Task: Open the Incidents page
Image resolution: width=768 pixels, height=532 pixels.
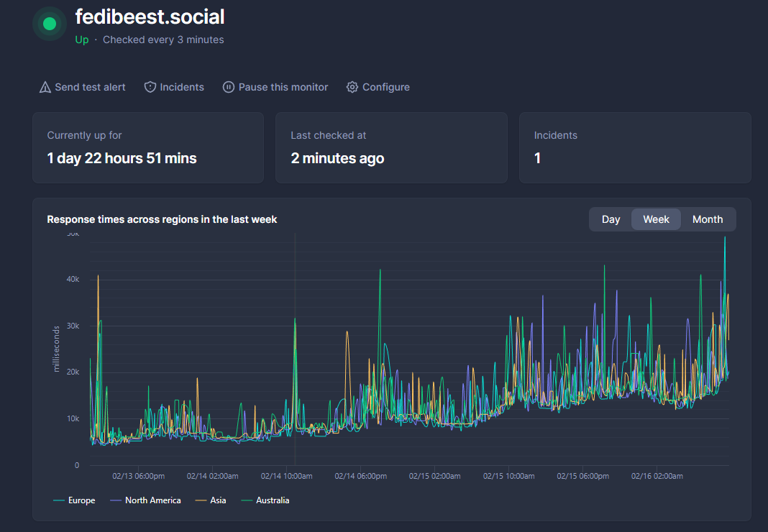Action: click(181, 86)
